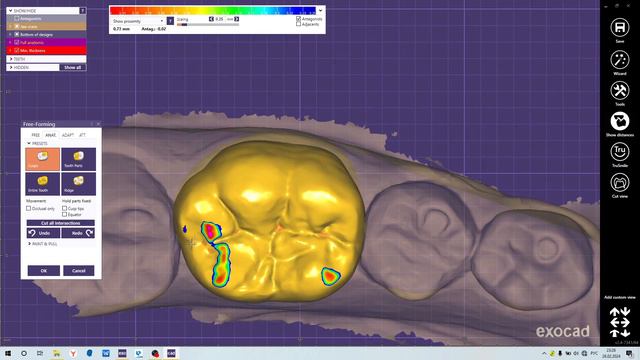The image size is (640, 360).
Task: Activate the Show distances icon
Action: (x=620, y=121)
